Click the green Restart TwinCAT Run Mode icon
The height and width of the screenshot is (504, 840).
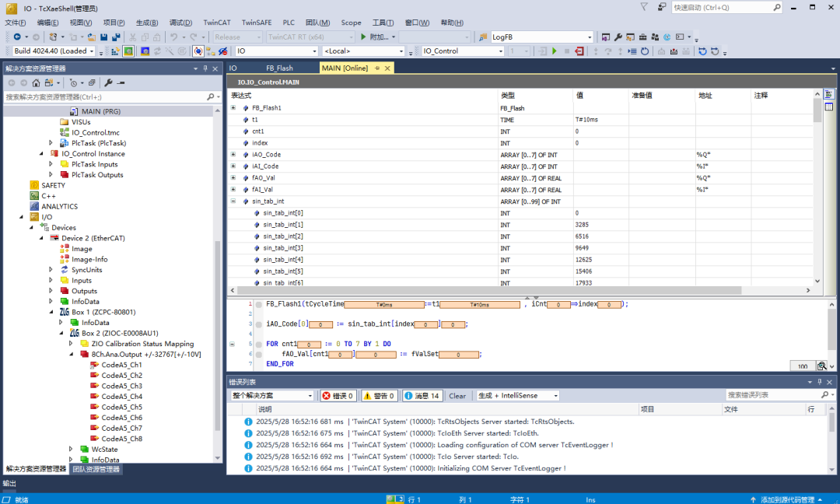pos(128,51)
